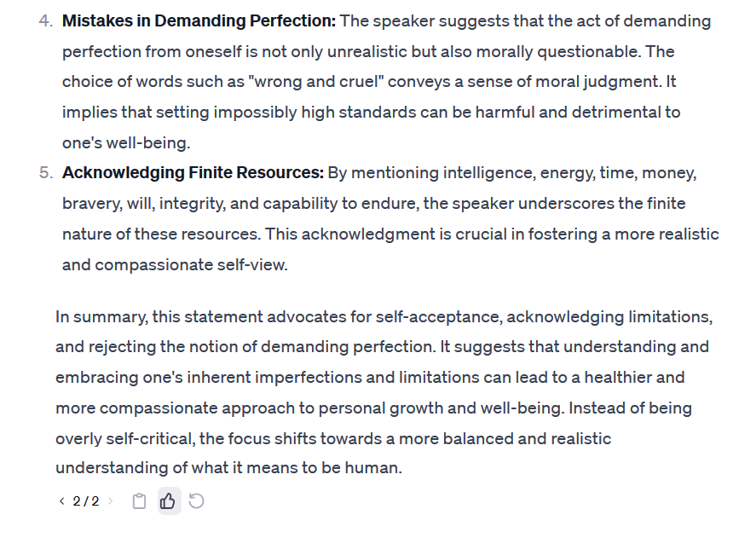This screenshot has height=538, width=756.
Task: Click the word 'self-acceptance' in summary
Action: (x=438, y=317)
